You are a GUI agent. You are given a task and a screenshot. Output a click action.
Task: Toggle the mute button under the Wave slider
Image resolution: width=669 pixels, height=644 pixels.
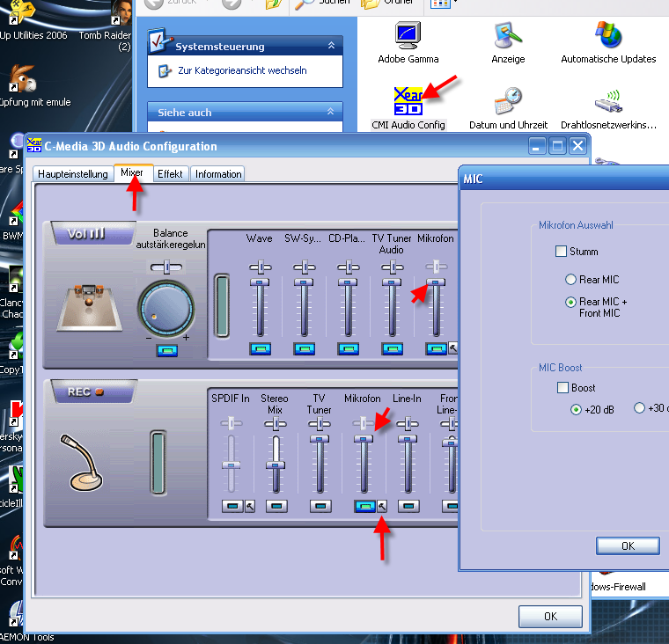pos(260,349)
